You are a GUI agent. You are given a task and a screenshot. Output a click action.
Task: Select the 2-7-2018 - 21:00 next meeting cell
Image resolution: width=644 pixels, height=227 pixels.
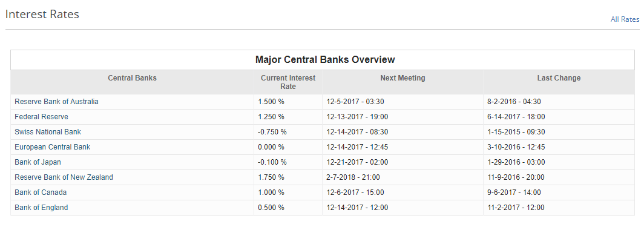coord(402,177)
